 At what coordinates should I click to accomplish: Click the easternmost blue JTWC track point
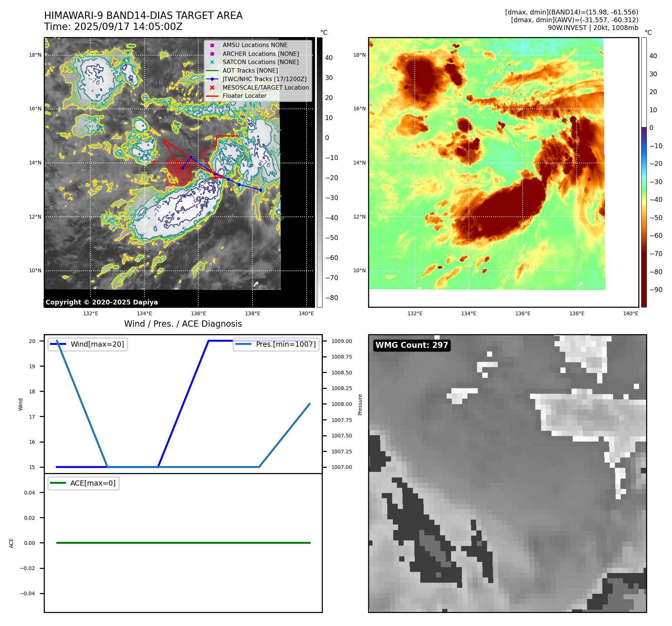pos(261,190)
